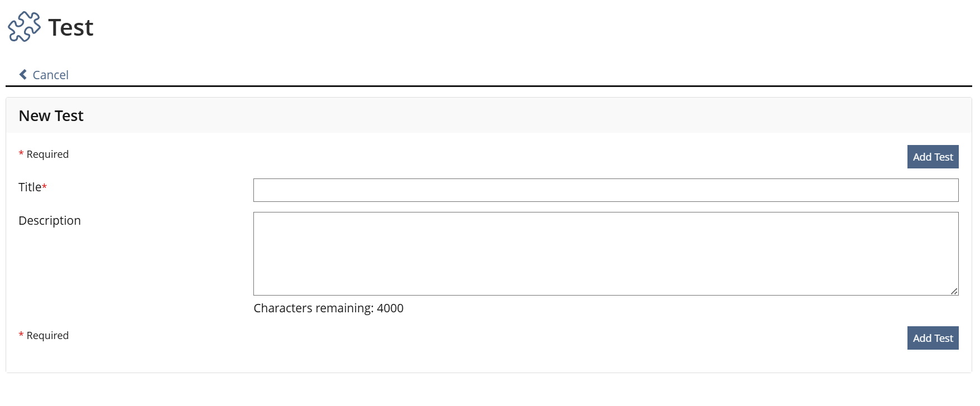The image size is (980, 406).
Task: Click the red asterisk in lower Required note
Action: [x=21, y=335]
